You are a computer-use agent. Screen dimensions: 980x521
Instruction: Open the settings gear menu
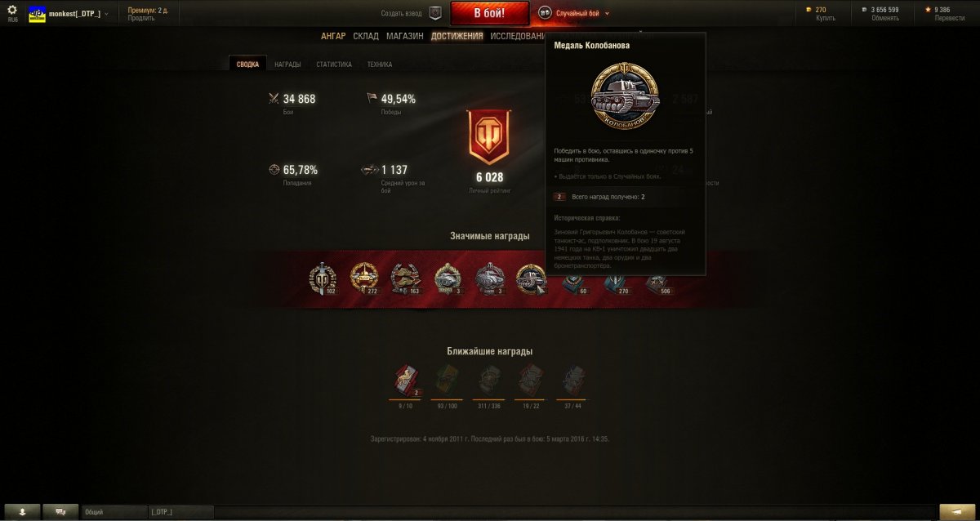coord(11,10)
